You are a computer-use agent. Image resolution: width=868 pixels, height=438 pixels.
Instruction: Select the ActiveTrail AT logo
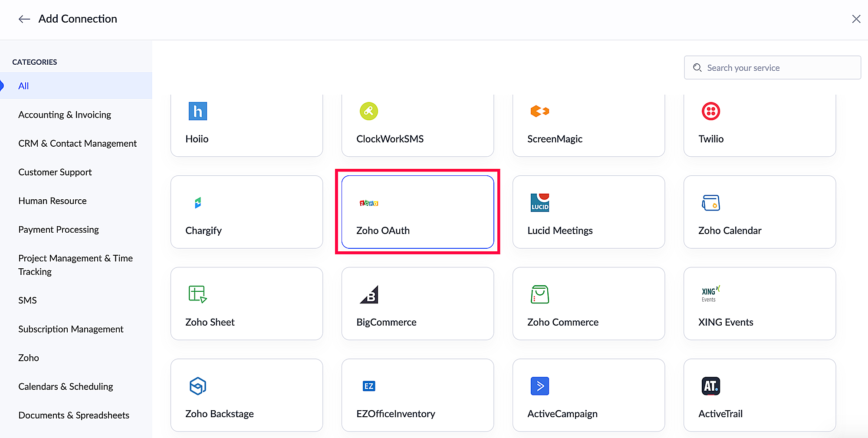710,386
